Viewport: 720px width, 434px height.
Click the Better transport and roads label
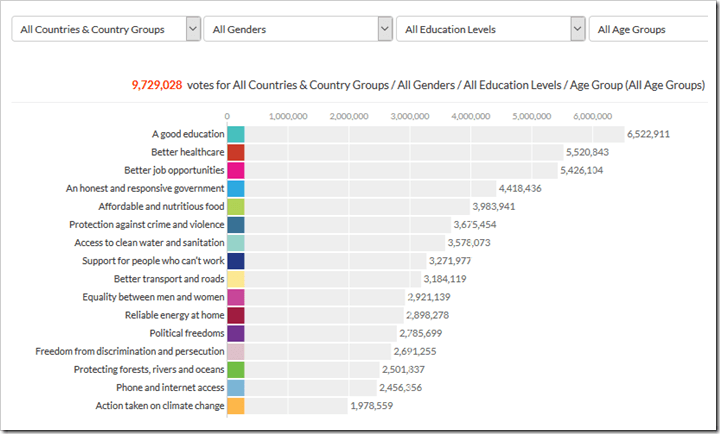point(169,279)
